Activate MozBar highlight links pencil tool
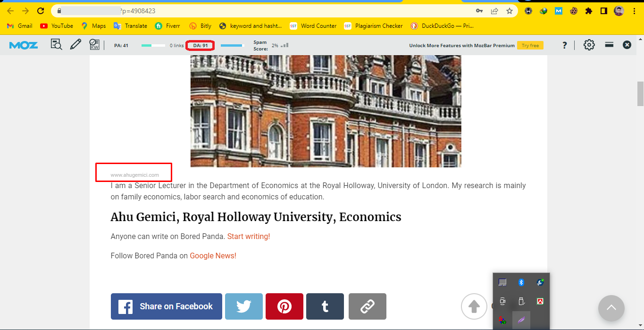 click(x=75, y=45)
